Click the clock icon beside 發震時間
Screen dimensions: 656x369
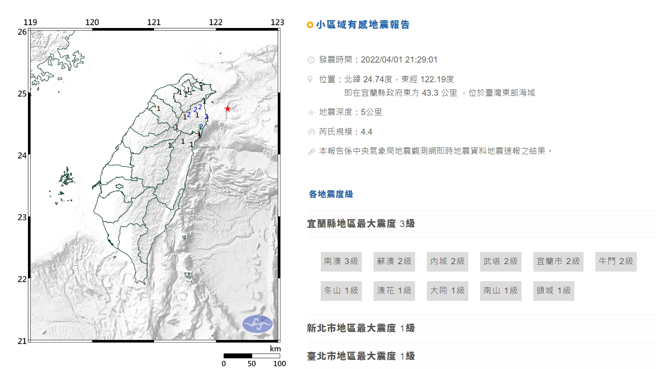pyautogui.click(x=310, y=60)
